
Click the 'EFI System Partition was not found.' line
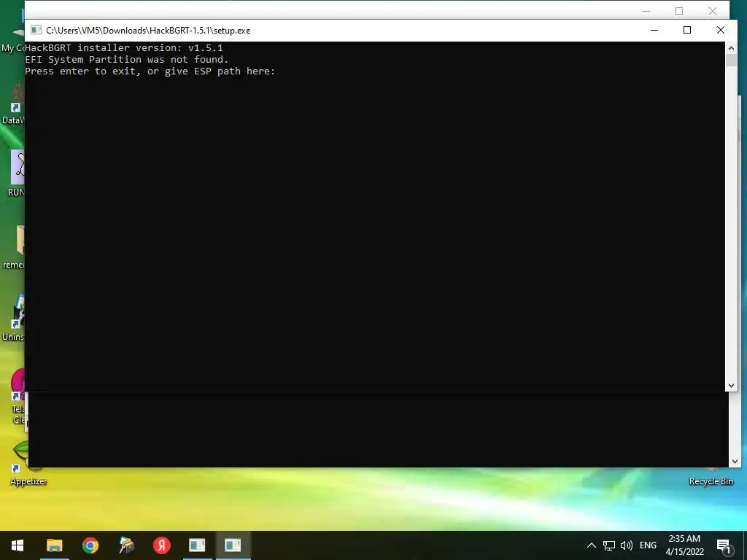[x=127, y=60]
